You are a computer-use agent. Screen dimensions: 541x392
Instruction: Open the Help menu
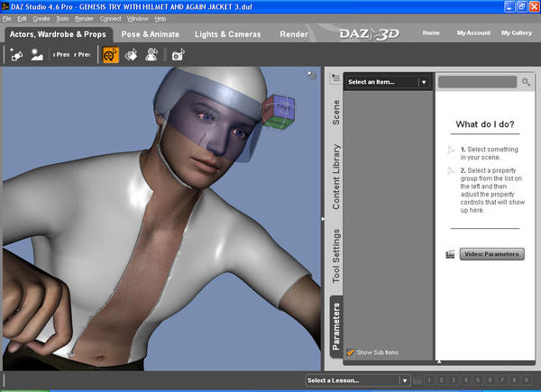[x=160, y=19]
